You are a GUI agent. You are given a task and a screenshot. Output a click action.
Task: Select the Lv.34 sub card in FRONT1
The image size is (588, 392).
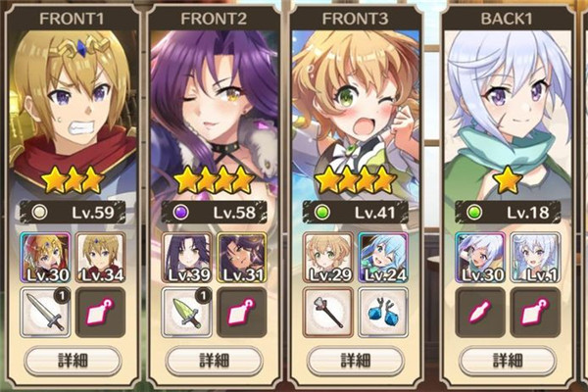(101, 258)
